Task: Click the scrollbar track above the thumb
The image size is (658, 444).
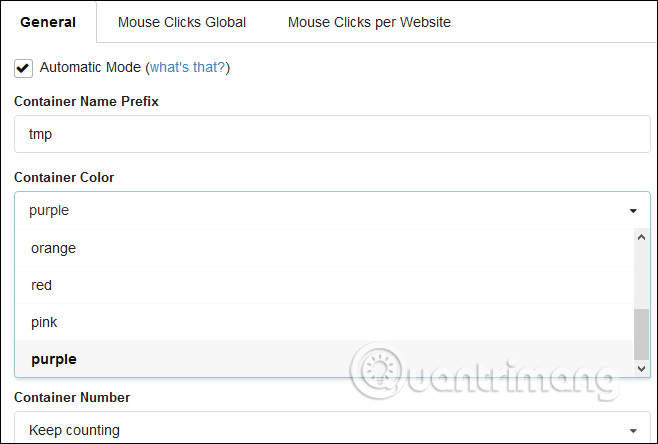Action: coord(642,275)
